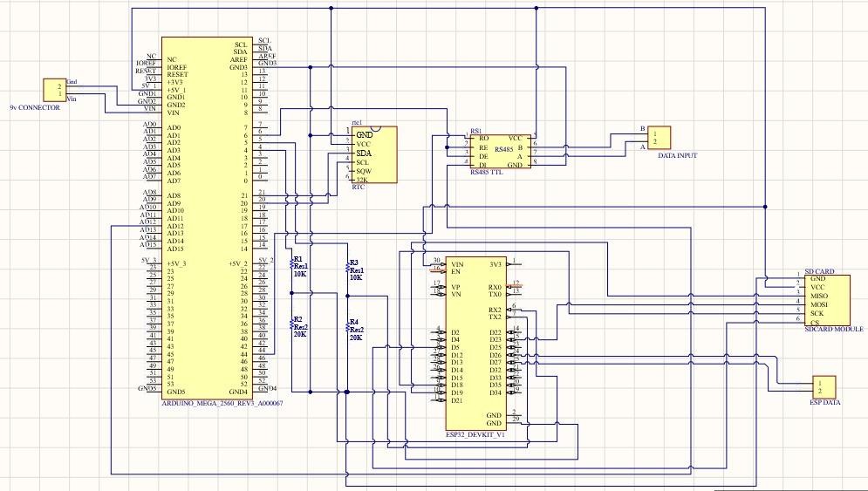Click the 'DI' pin on the RS485 chip
The image size is (868, 491).
(x=482, y=165)
